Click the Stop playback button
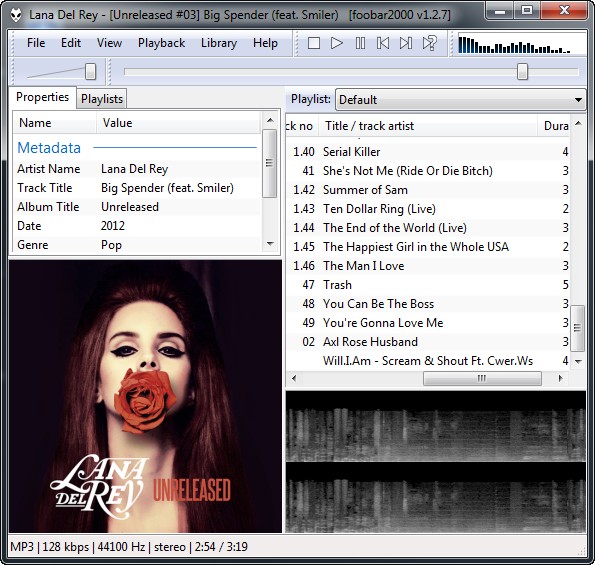This screenshot has width=595, height=565. [313, 43]
